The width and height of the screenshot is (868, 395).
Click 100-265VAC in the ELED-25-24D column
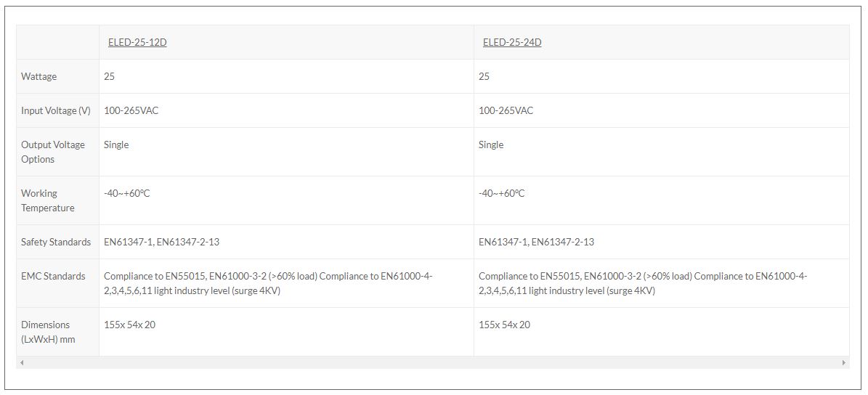pos(506,110)
